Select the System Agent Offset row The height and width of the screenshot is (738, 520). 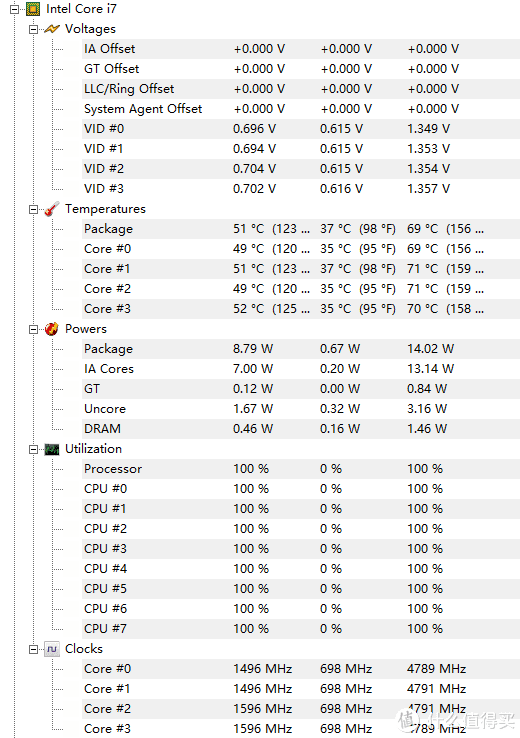301,109
